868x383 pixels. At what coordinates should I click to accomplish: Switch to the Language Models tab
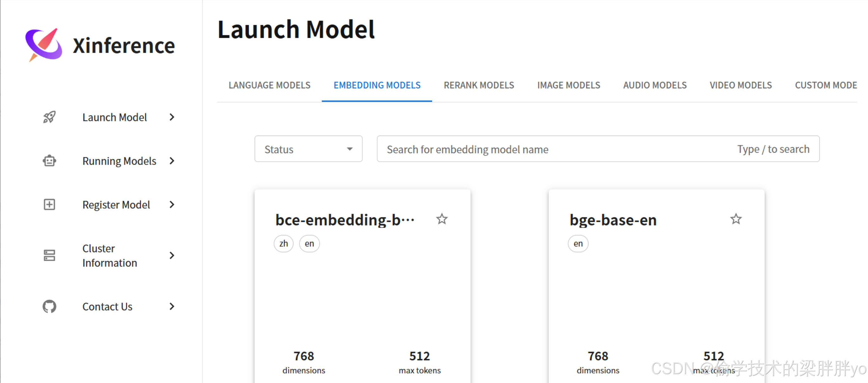click(270, 85)
